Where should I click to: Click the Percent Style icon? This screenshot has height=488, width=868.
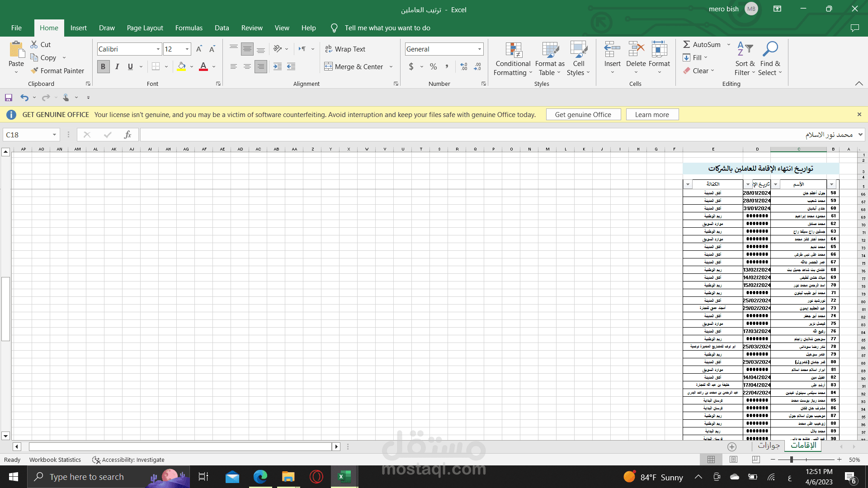tap(433, 66)
